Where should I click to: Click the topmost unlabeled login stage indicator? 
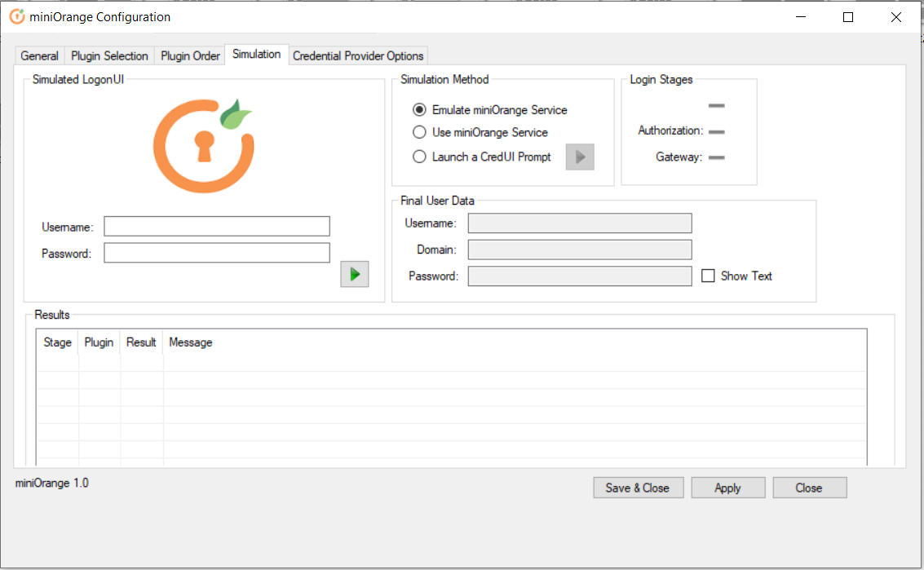[717, 105]
